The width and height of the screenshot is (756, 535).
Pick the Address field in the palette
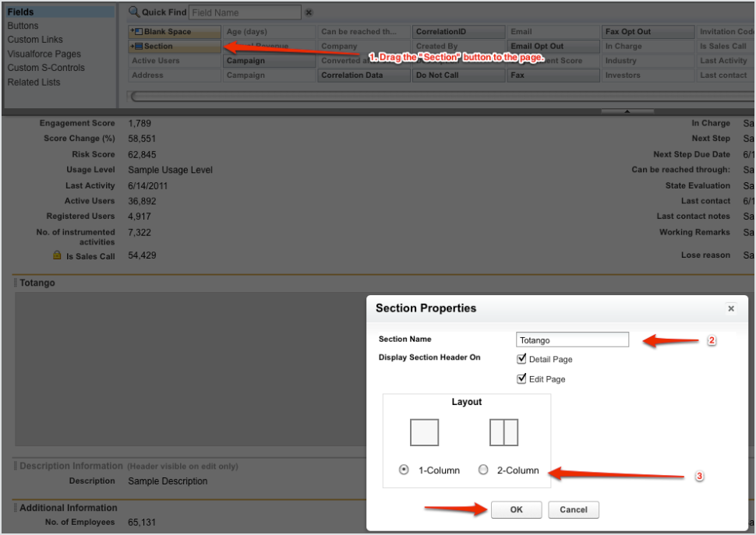175,75
